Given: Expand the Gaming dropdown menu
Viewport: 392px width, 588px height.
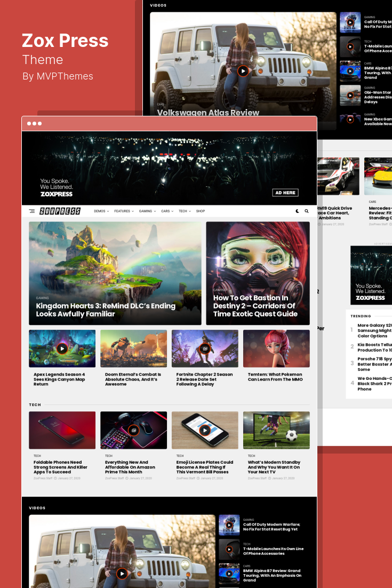Looking at the screenshot, I should (147, 211).
